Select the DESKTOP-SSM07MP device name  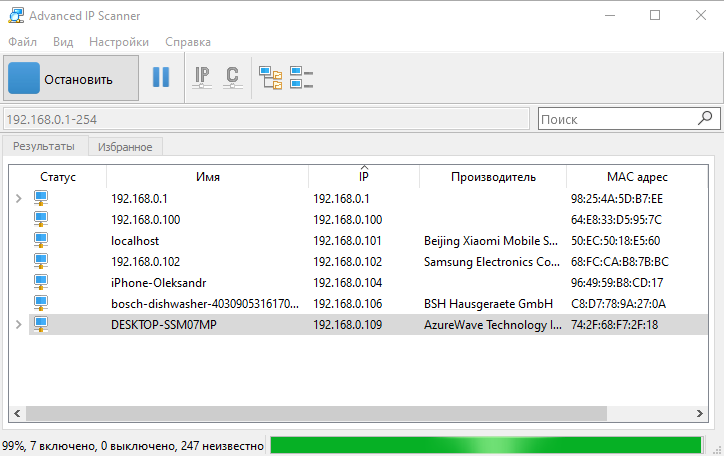pos(163,324)
